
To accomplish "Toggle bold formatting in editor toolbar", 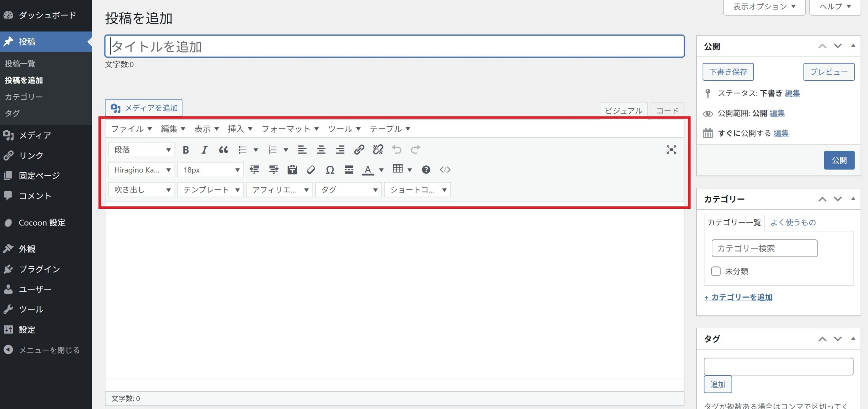I will (185, 150).
